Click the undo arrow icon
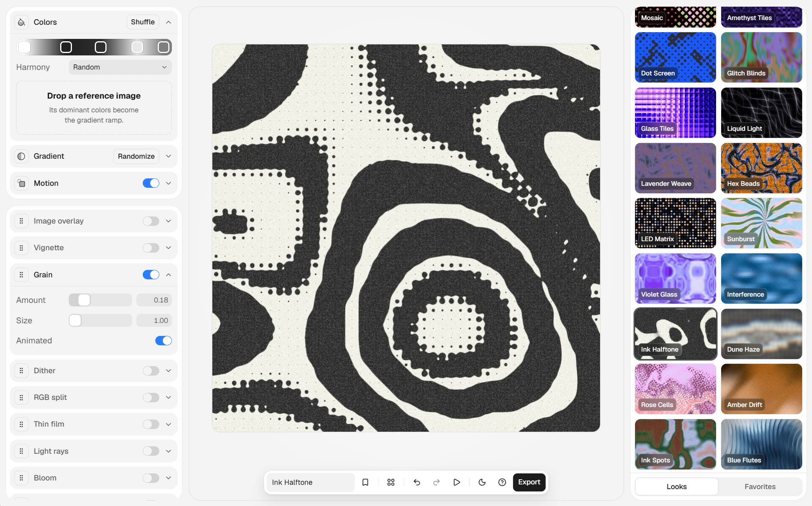The image size is (812, 506). click(x=417, y=482)
